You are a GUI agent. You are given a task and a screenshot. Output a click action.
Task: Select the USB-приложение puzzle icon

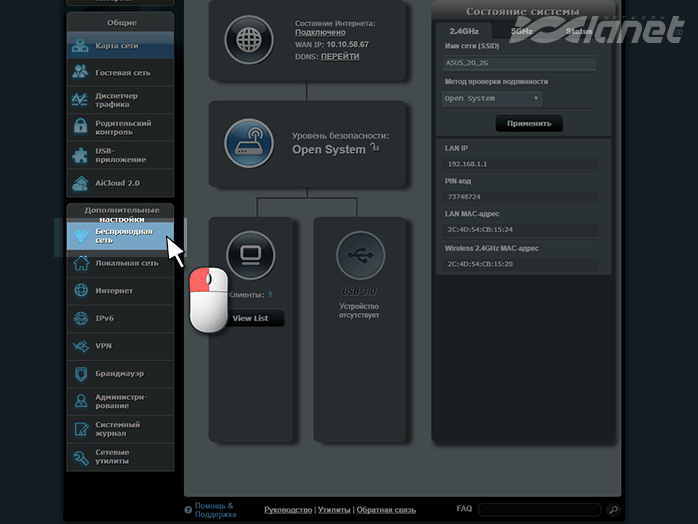[80, 155]
